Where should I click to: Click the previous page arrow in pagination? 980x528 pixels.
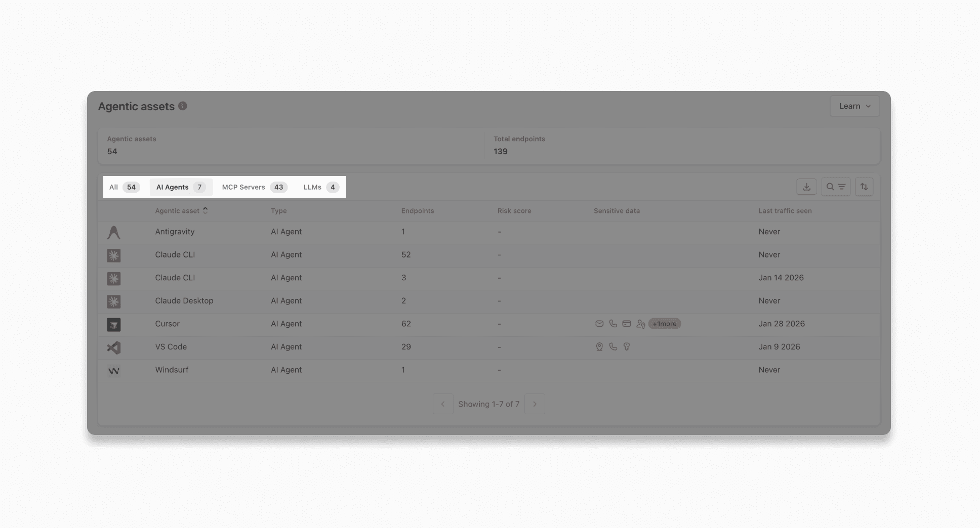point(443,404)
